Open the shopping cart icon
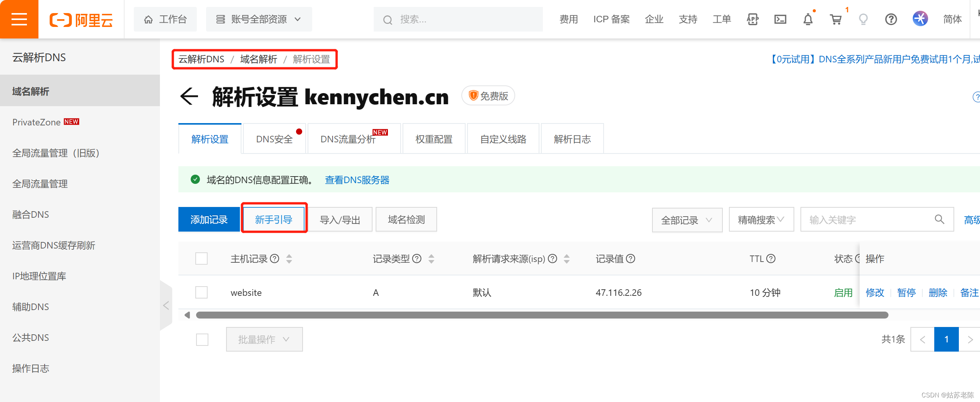Viewport: 980px width, 402px height. pos(836,19)
